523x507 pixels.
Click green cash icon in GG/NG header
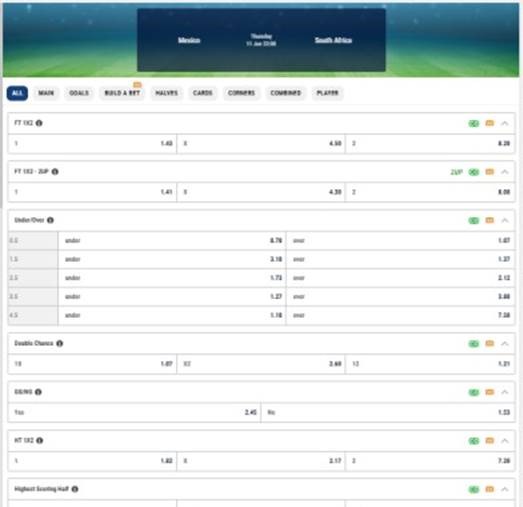pyautogui.click(x=474, y=392)
